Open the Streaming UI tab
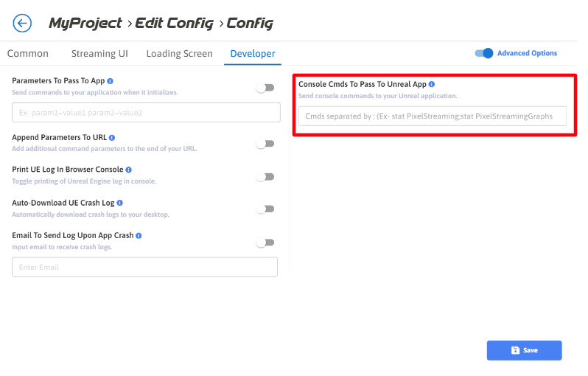588x376 pixels. (99, 54)
